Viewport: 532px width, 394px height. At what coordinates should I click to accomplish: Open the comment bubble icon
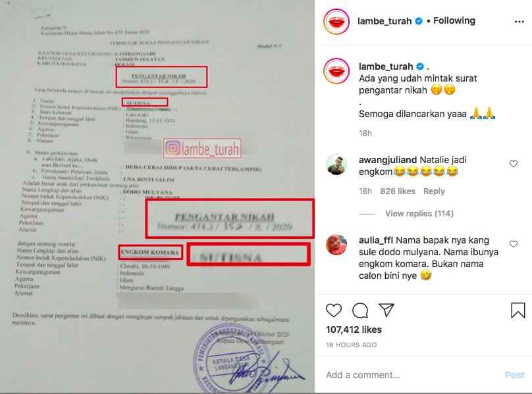360,310
